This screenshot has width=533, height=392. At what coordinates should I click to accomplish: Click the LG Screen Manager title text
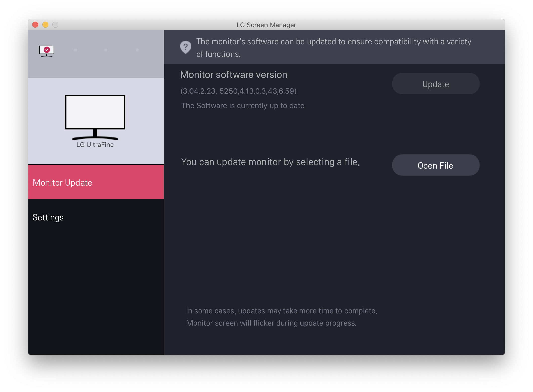(266, 25)
